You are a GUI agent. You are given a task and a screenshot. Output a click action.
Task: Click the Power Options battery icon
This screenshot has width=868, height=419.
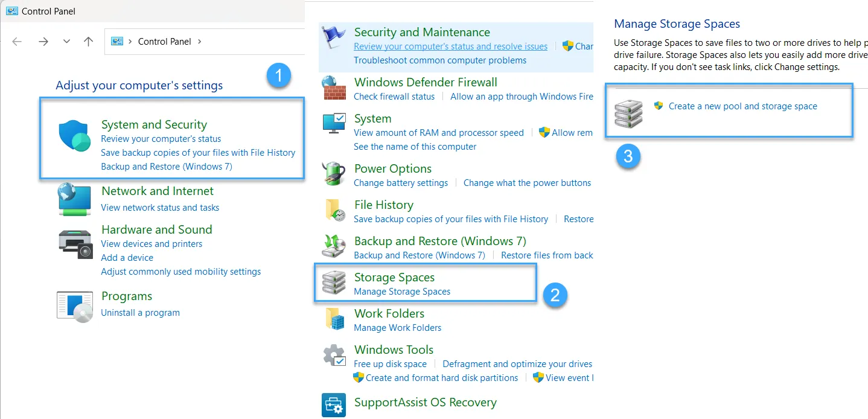[x=334, y=174]
